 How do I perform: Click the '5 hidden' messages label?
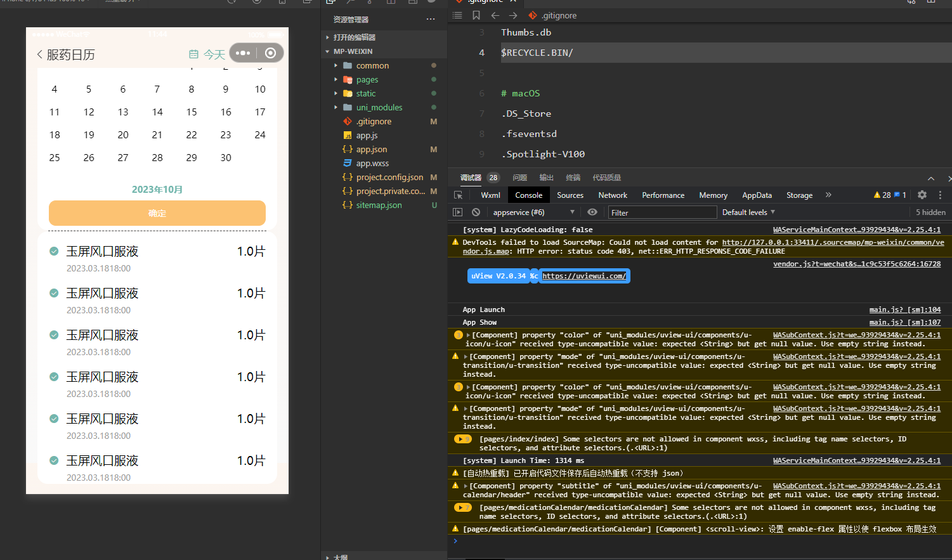pyautogui.click(x=930, y=212)
